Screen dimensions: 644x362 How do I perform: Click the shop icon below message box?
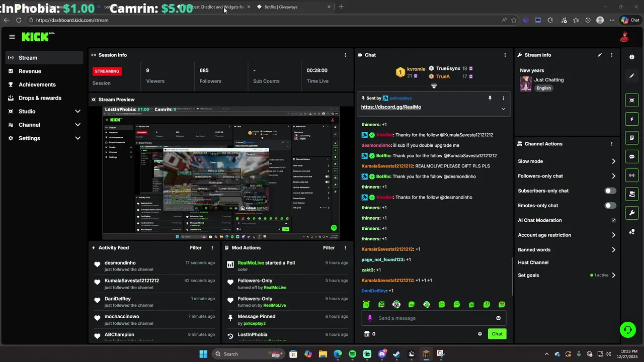[367, 334]
